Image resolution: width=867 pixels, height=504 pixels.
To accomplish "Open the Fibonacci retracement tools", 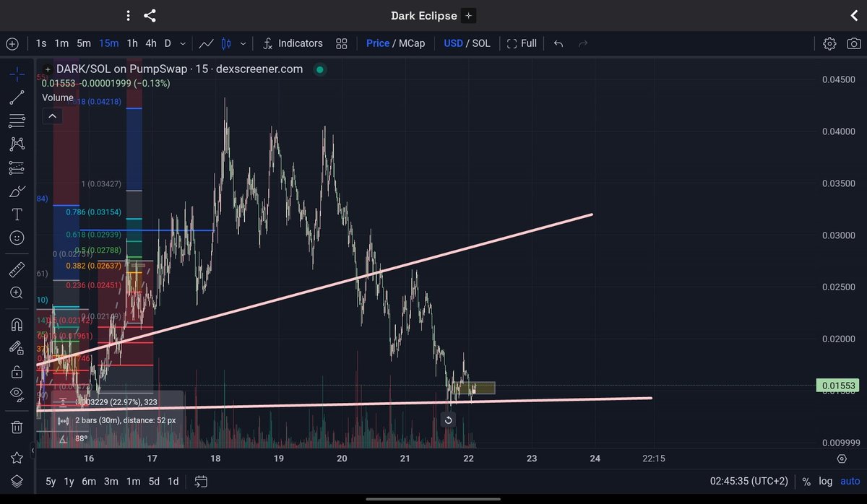I will pos(17,121).
